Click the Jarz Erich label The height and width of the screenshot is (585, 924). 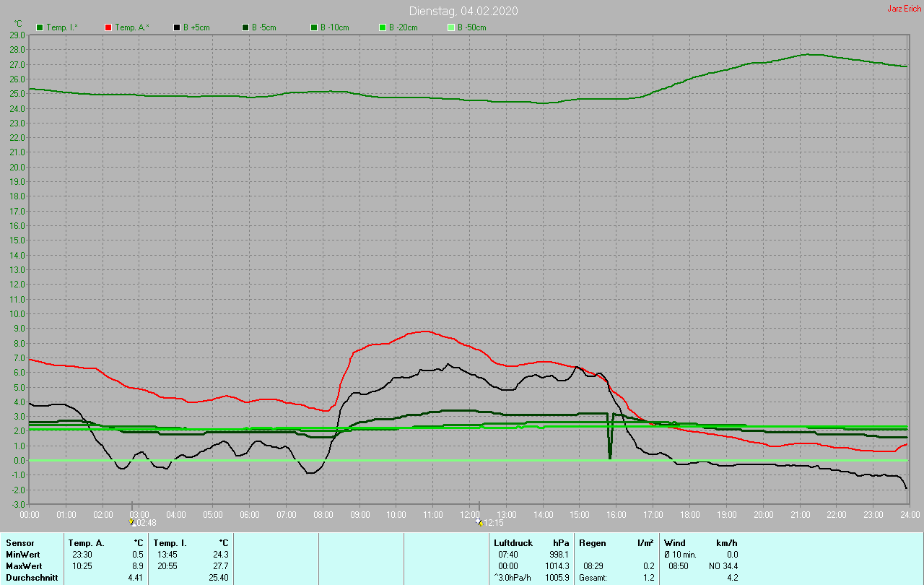pos(904,9)
